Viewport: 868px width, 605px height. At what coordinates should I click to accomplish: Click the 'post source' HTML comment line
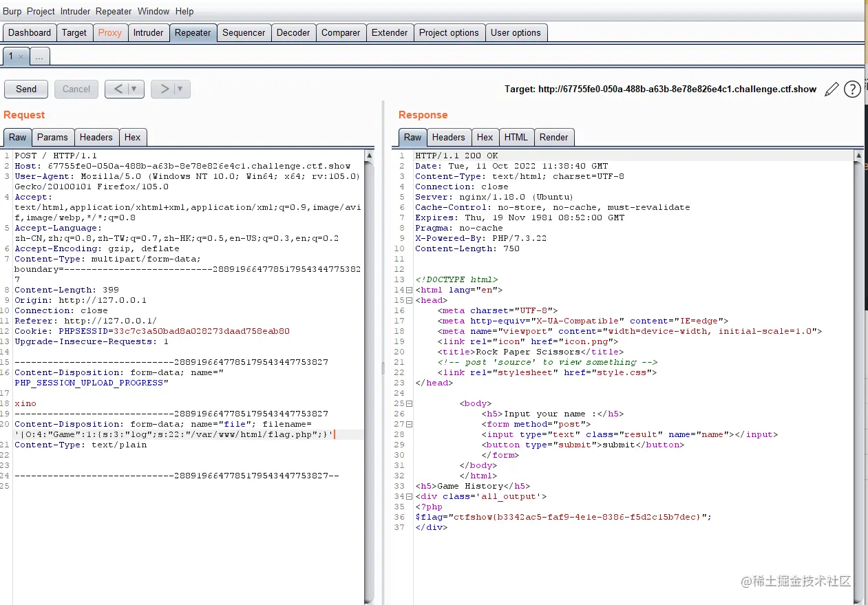pos(547,363)
